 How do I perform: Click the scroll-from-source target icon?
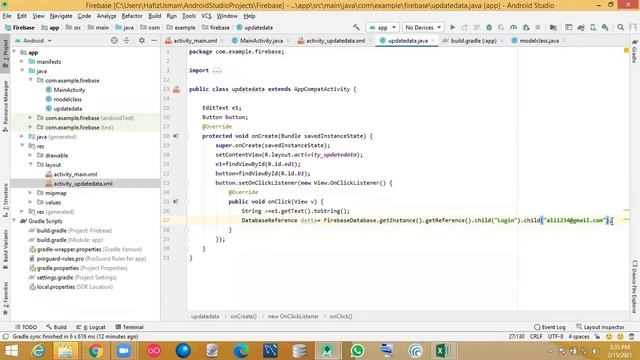pos(114,40)
